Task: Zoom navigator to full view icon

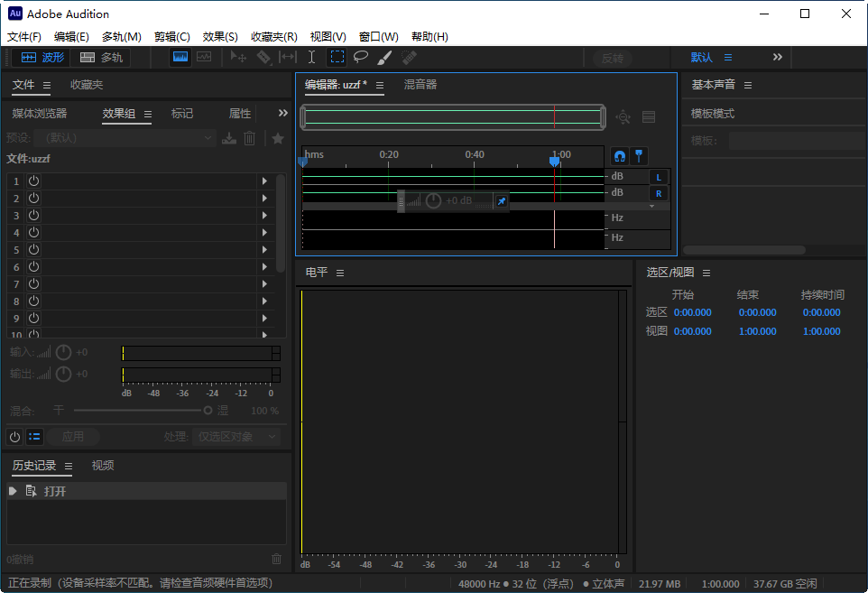Action: (x=623, y=116)
